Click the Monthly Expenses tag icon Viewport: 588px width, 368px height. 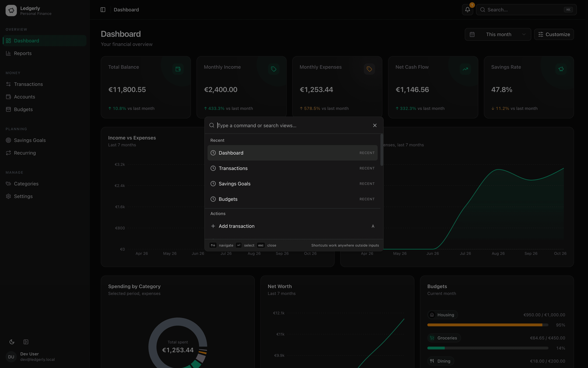click(369, 69)
